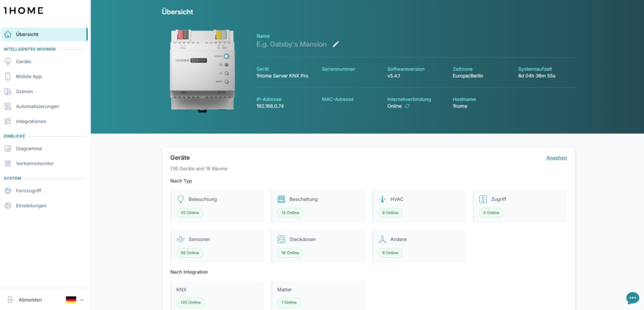This screenshot has height=310, width=644.
Task: Click the Ansehen link
Action: [556, 158]
